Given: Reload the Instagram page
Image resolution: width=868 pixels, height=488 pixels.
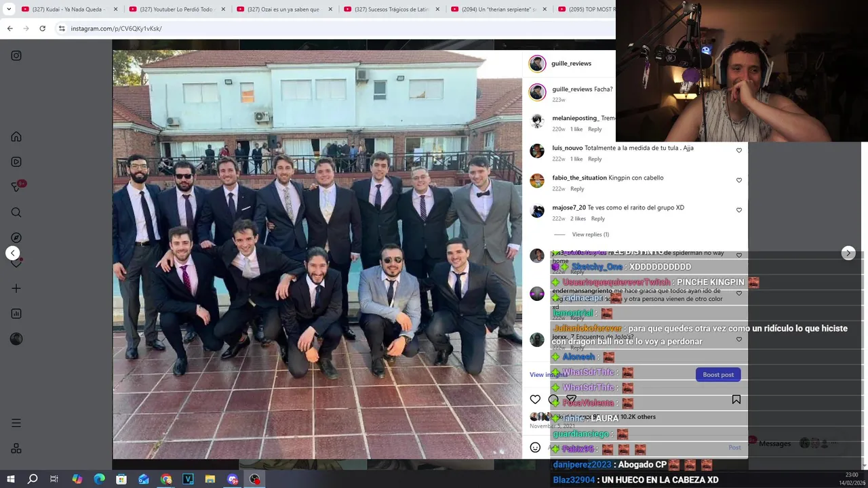Looking at the screenshot, I should 42,28.
